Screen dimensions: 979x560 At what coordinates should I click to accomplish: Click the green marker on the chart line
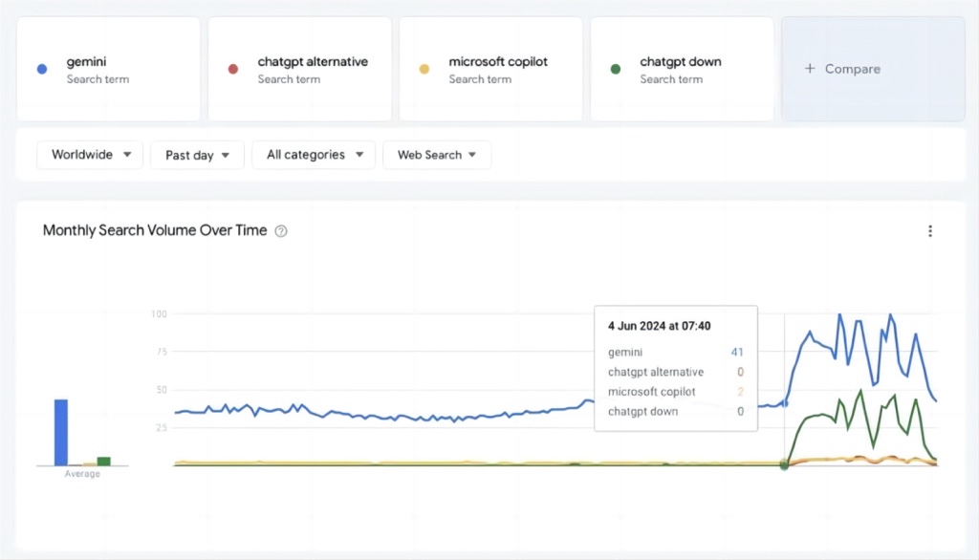tap(784, 464)
